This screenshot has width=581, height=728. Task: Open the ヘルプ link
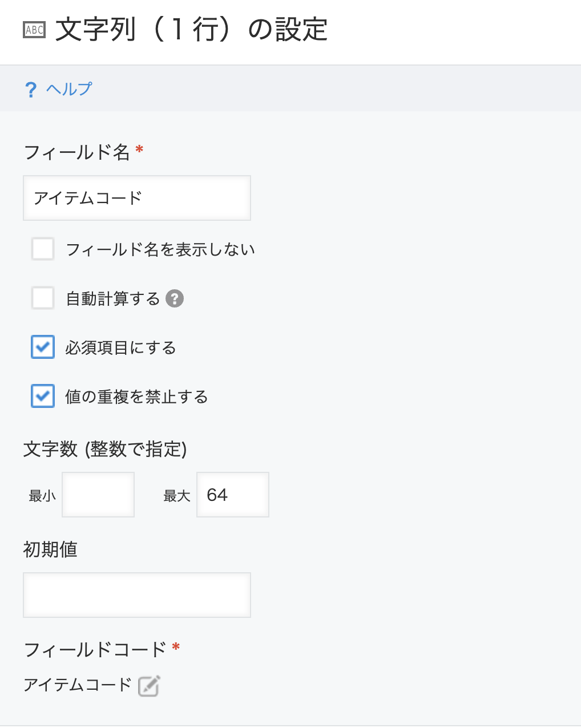tap(69, 89)
